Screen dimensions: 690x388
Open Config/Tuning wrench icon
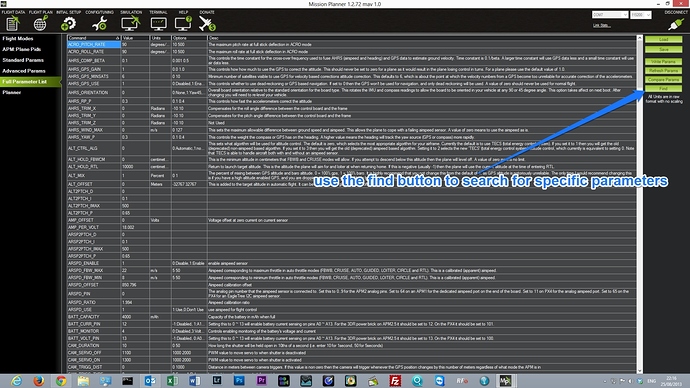pos(99,23)
